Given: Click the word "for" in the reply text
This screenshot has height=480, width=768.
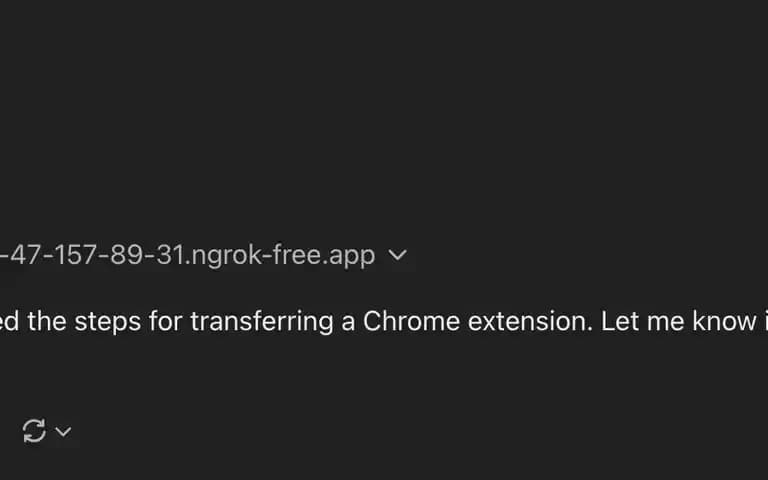Looking at the screenshot, I should [x=166, y=322].
